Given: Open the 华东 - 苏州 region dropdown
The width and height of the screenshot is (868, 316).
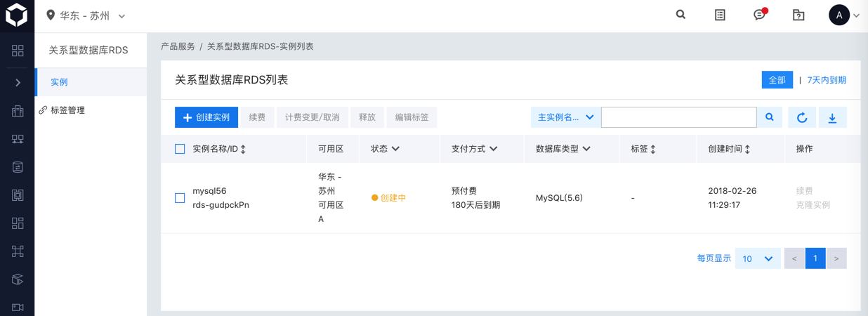Looking at the screenshot, I should pyautogui.click(x=86, y=15).
